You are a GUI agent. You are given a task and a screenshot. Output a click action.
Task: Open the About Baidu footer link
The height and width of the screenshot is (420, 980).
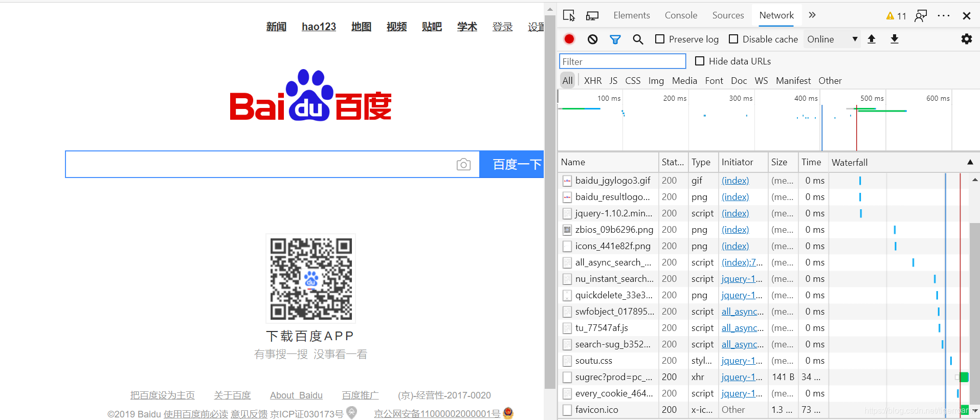click(296, 395)
